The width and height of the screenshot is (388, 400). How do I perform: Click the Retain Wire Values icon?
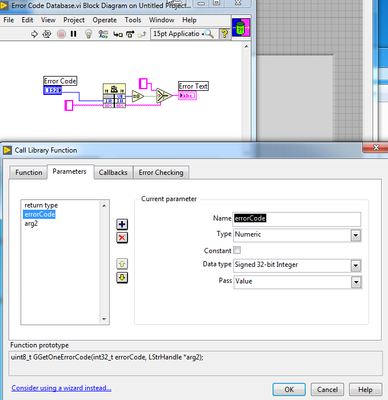click(103, 34)
